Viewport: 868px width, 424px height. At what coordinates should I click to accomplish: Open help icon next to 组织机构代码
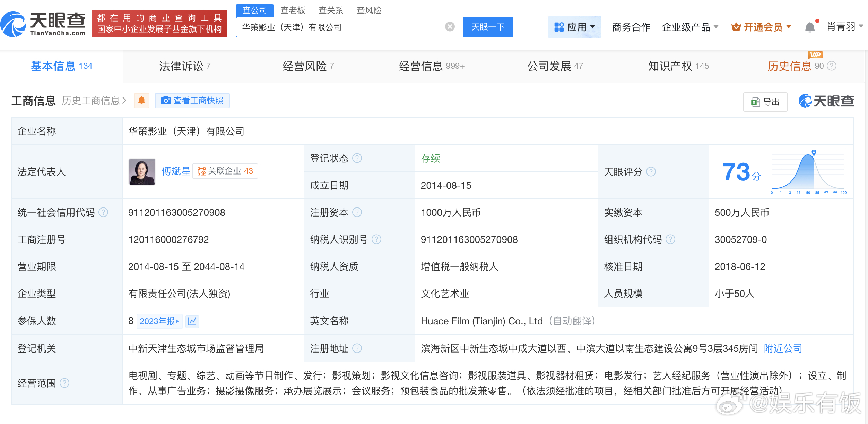coord(670,239)
